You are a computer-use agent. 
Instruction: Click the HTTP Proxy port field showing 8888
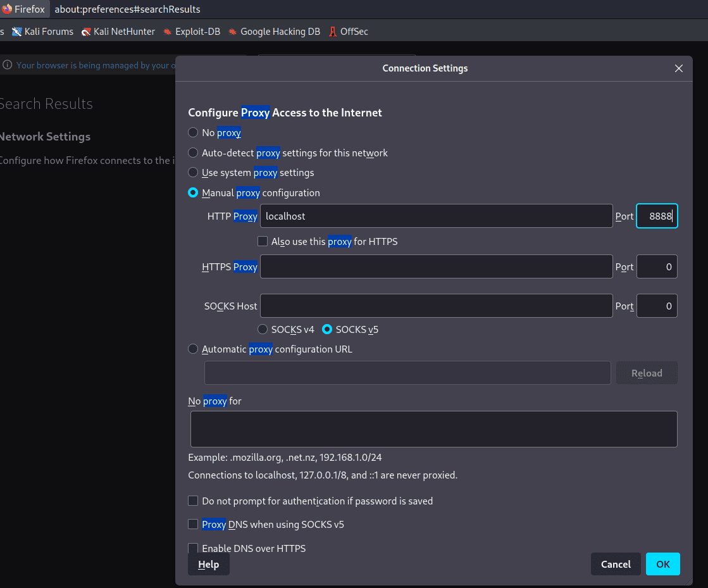(657, 216)
